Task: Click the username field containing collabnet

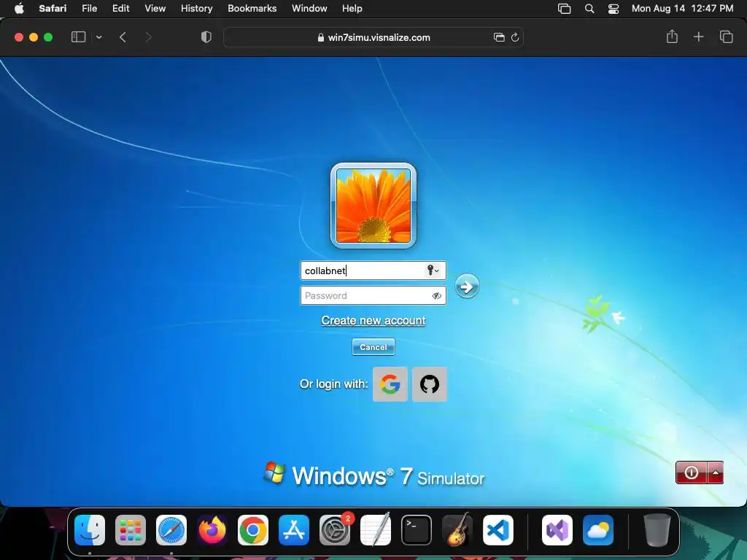Action: [373, 271]
